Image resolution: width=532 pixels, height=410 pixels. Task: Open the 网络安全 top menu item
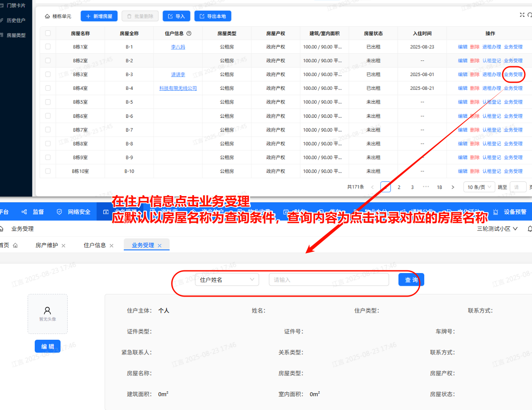pyautogui.click(x=74, y=212)
